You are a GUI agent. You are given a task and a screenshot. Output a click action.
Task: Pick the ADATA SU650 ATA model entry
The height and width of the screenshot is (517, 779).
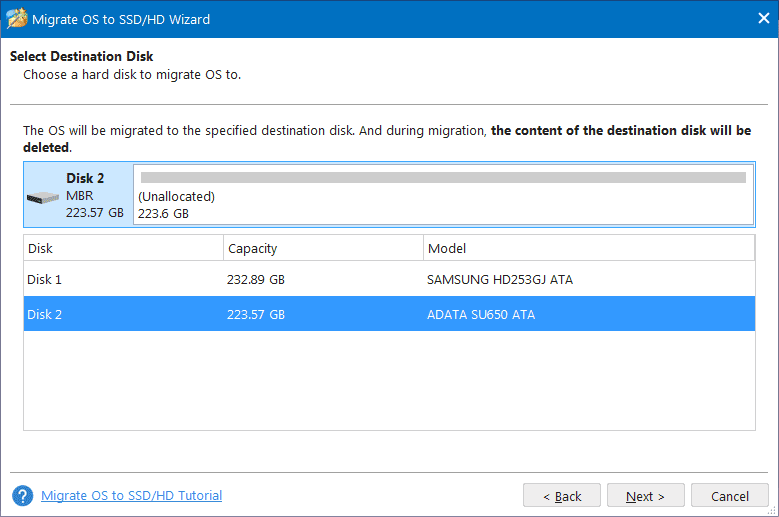click(481, 315)
